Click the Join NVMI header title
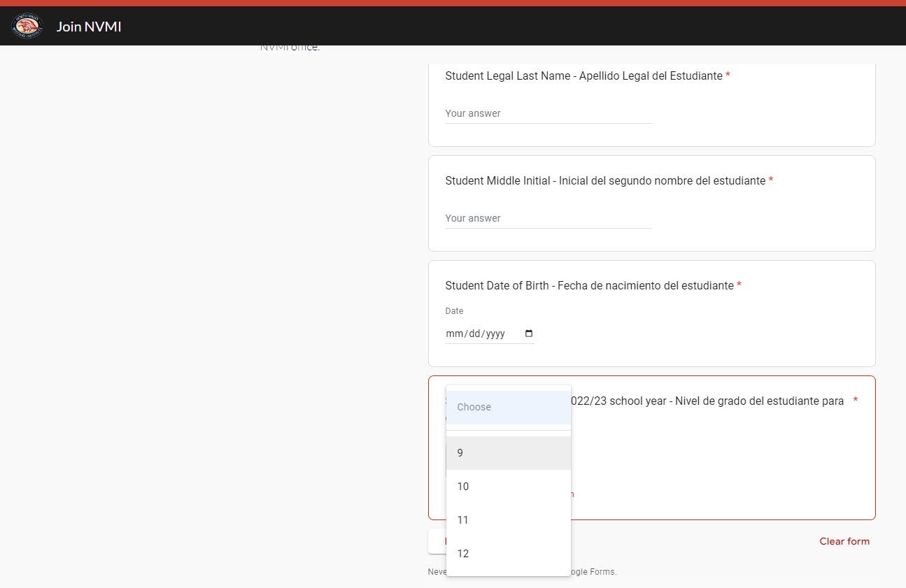The width and height of the screenshot is (906, 588). tap(89, 27)
